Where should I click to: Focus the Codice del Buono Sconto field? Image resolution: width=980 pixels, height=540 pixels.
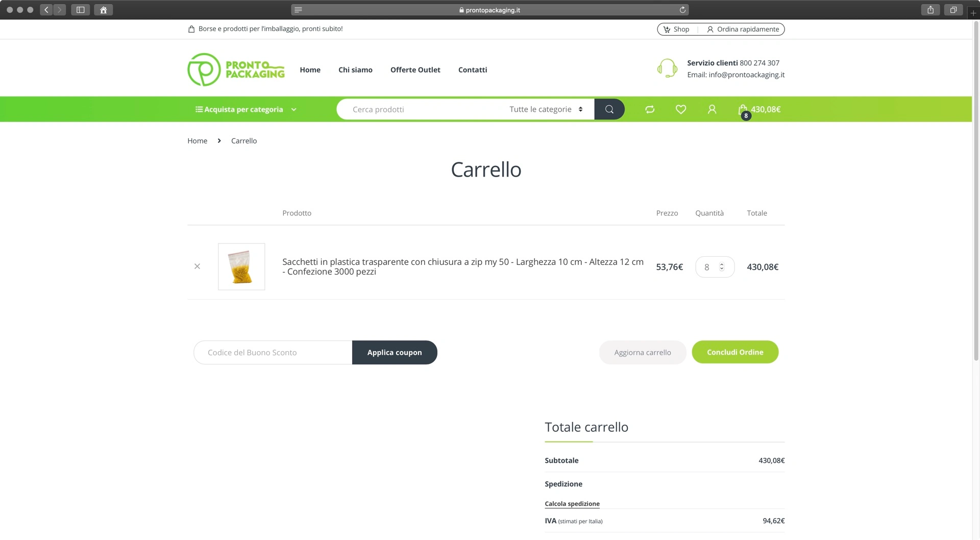pyautogui.click(x=273, y=353)
